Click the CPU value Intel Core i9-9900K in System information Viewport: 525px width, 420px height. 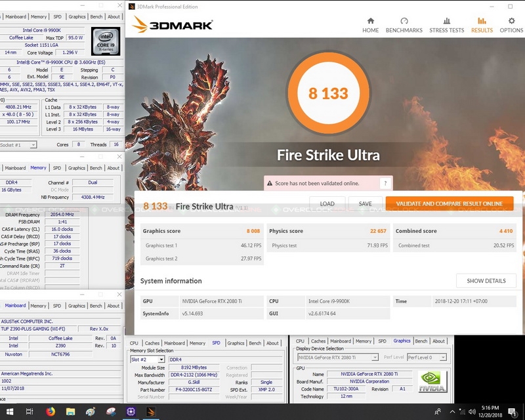coord(329,301)
